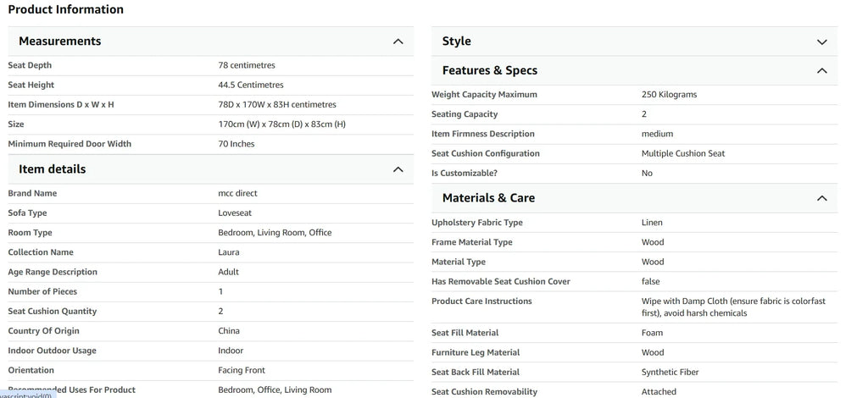Select the Seat Depth value 78 centimetres
The width and height of the screenshot is (868, 398).
[247, 65]
